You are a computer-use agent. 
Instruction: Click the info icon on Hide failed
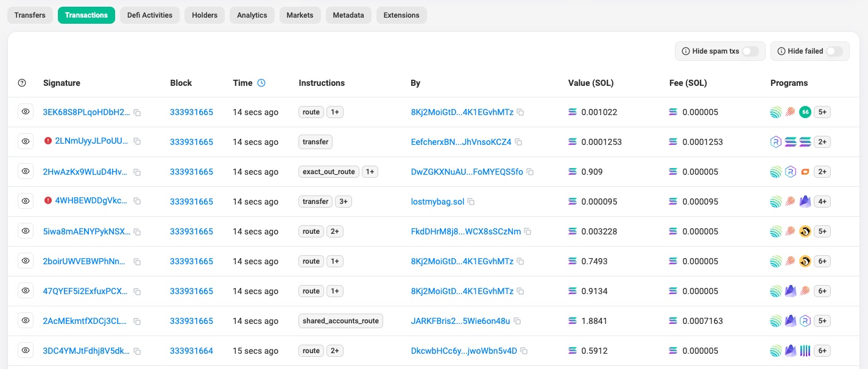[782, 51]
